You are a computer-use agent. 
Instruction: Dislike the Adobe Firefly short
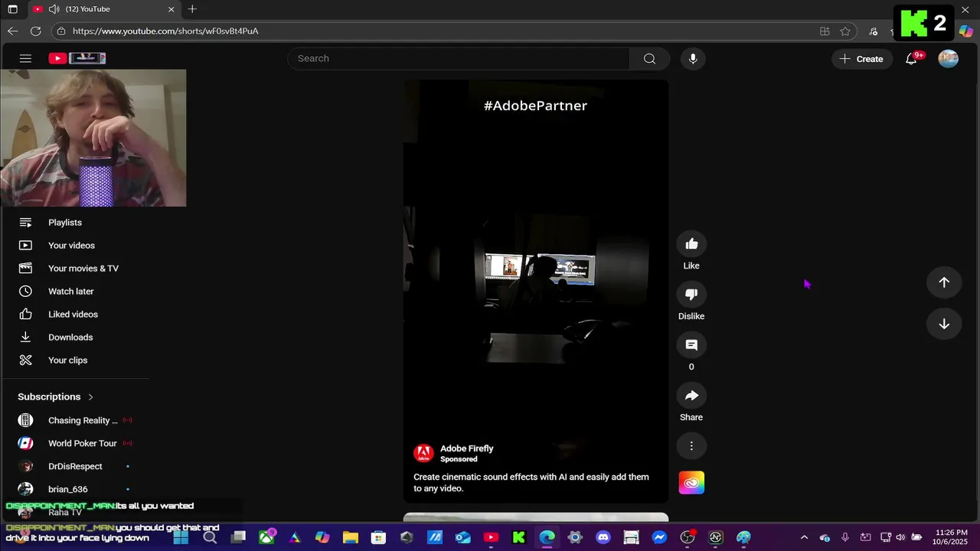pyautogui.click(x=691, y=295)
